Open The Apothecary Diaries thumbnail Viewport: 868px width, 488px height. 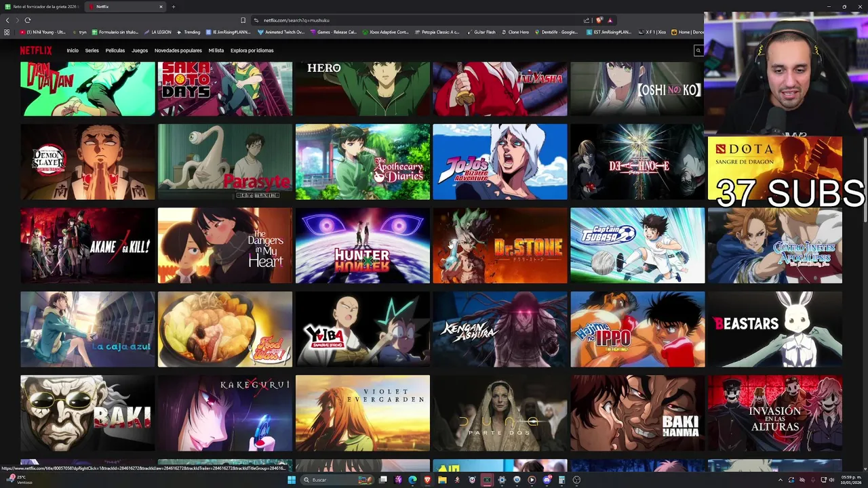coord(363,161)
